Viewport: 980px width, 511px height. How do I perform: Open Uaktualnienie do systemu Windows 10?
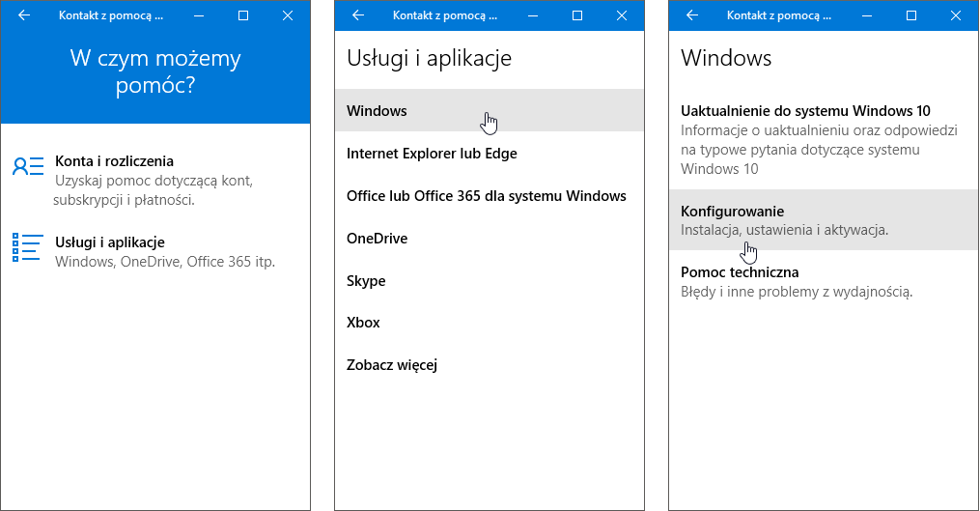pyautogui.click(x=824, y=139)
